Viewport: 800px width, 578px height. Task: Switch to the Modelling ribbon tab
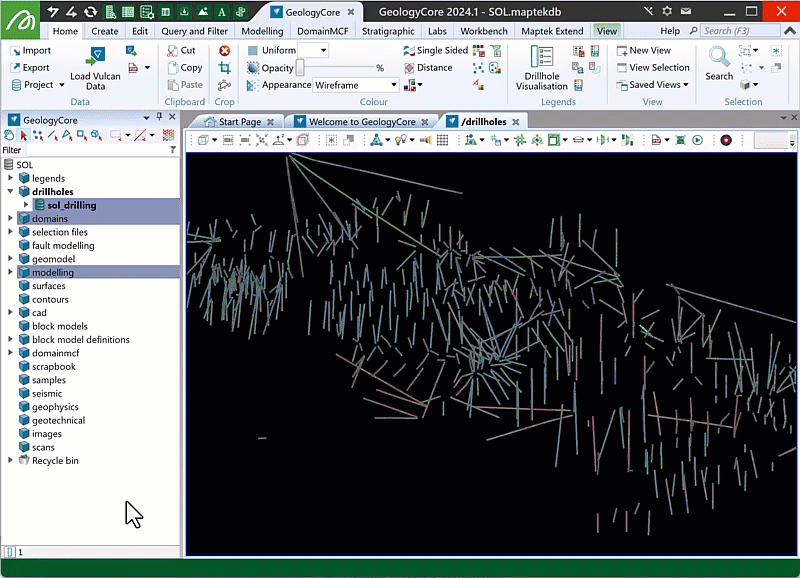click(x=262, y=31)
